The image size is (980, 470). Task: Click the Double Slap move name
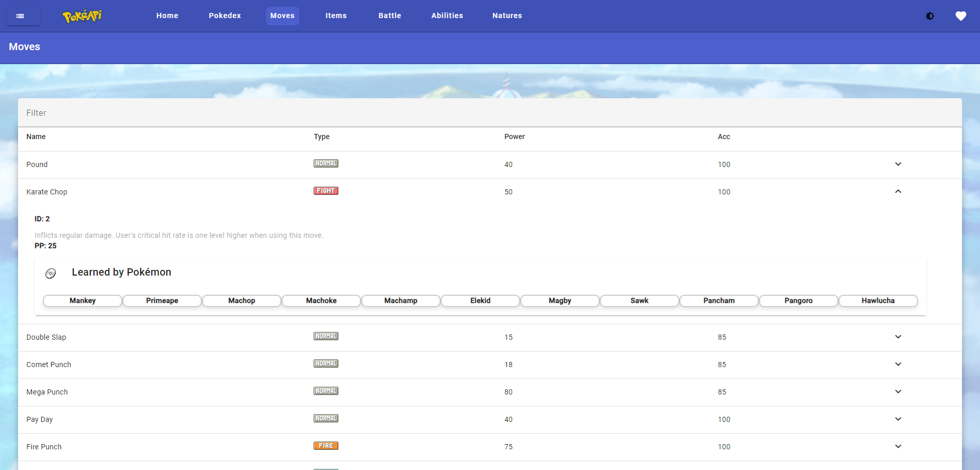46,337
